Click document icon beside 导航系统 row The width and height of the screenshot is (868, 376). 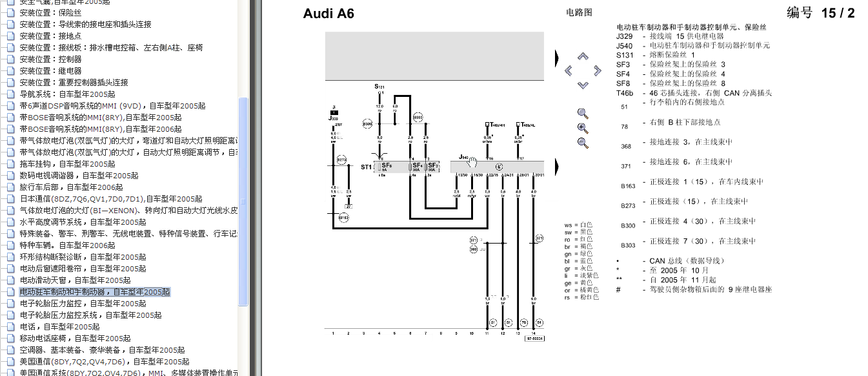pyautogui.click(x=10, y=94)
